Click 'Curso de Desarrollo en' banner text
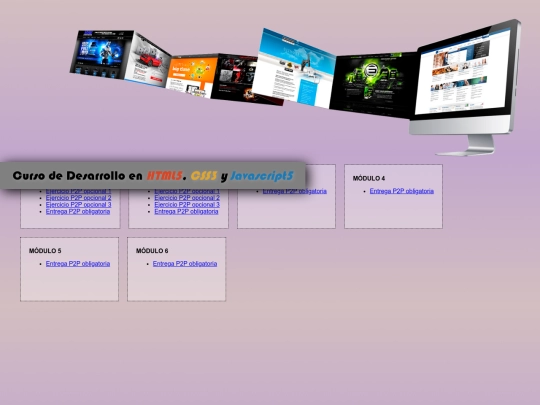Screen dimensions: 540x405 click(77, 176)
